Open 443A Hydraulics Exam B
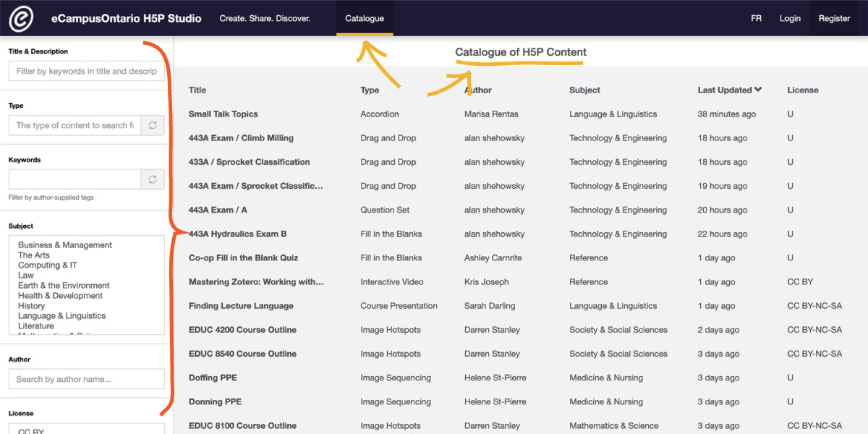This screenshot has height=434, width=868. [x=238, y=234]
